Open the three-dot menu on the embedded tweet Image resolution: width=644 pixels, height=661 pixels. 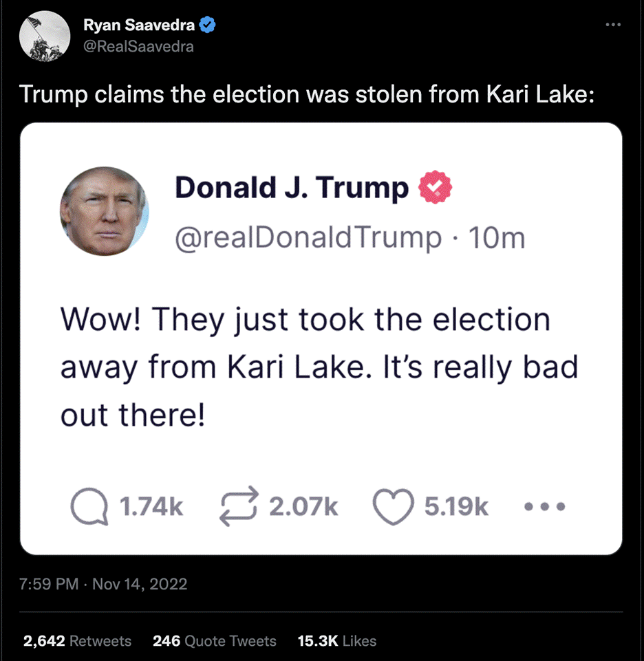(x=544, y=507)
